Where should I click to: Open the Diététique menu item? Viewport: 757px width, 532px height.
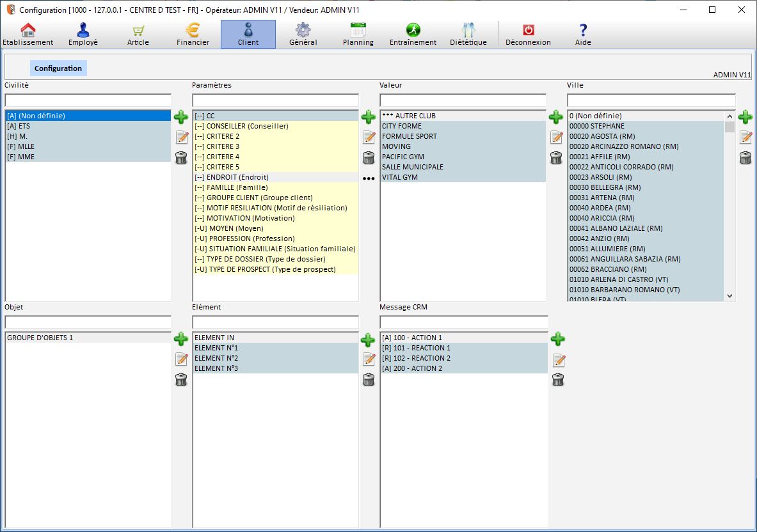click(468, 35)
